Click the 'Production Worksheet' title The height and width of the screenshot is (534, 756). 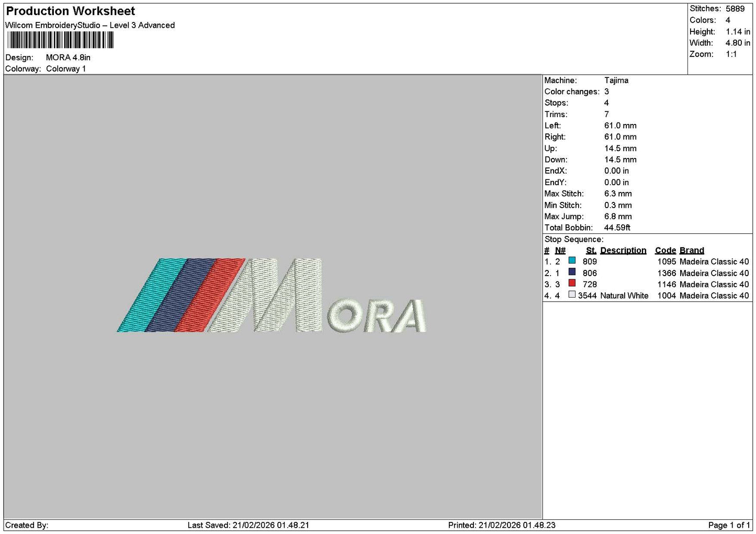[x=70, y=11]
